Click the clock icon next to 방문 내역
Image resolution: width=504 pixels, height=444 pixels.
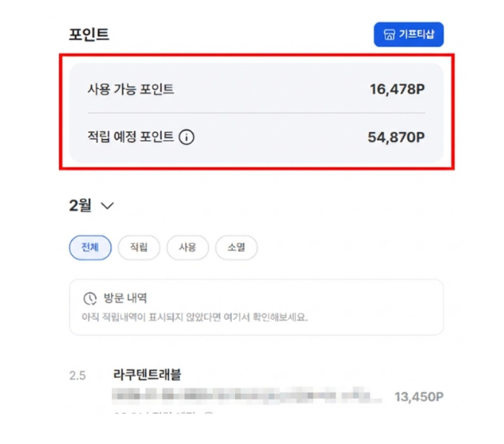point(90,299)
